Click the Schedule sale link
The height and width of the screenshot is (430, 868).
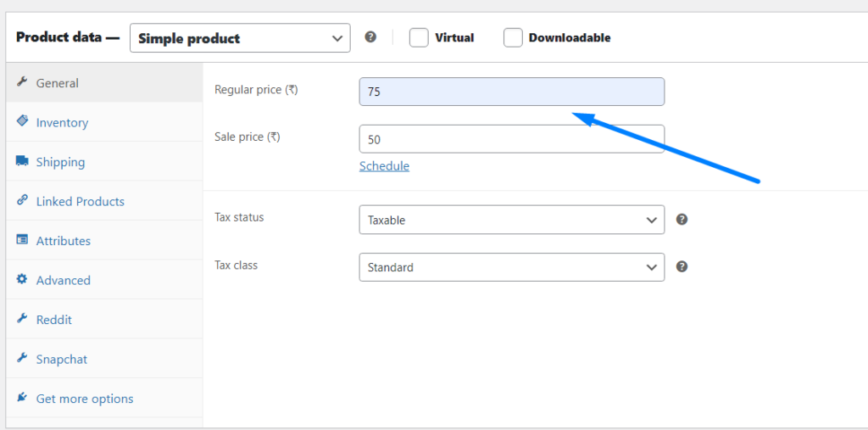pos(384,165)
